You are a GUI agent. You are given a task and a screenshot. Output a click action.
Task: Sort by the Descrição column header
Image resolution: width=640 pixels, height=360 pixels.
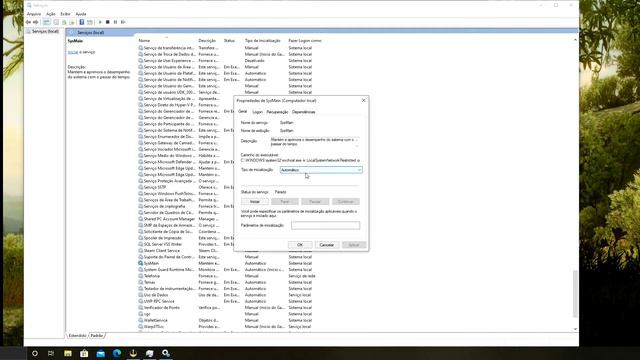click(207, 41)
